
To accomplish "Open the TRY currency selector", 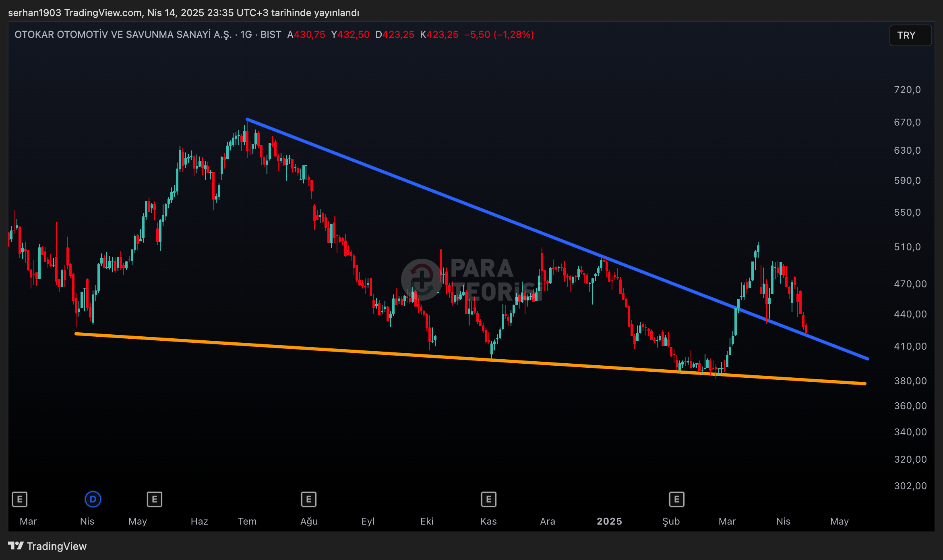I will coord(910,35).
